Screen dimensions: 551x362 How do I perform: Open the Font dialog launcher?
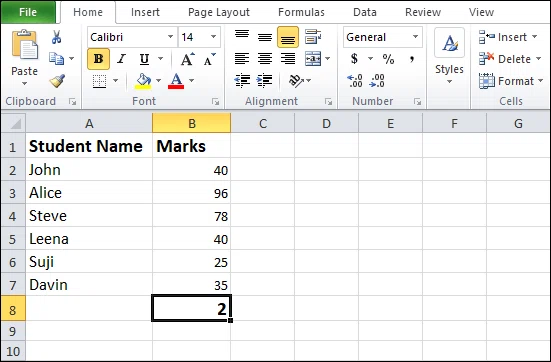215,102
